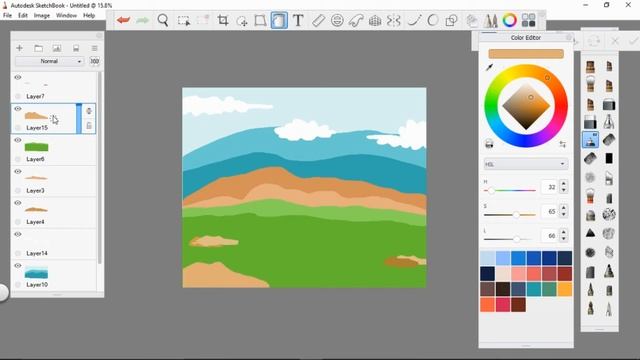
Task: Hide Layer10 with its eye icon
Action: (x=18, y=266)
